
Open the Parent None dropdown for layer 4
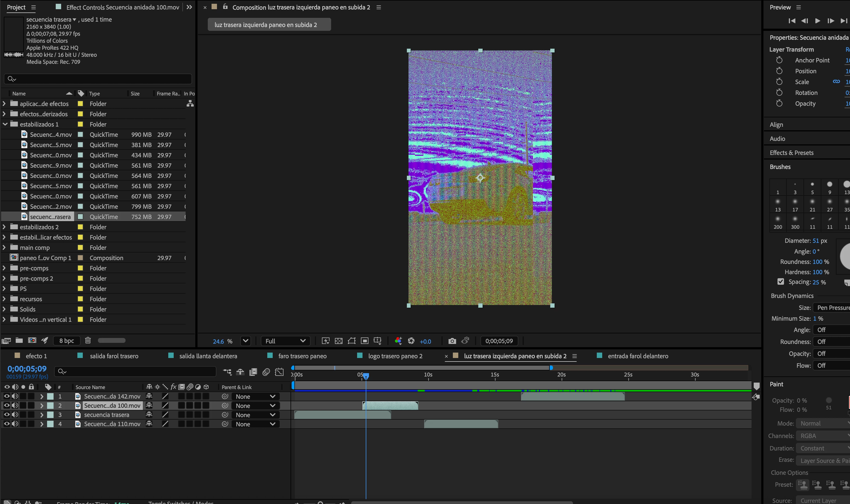click(255, 424)
